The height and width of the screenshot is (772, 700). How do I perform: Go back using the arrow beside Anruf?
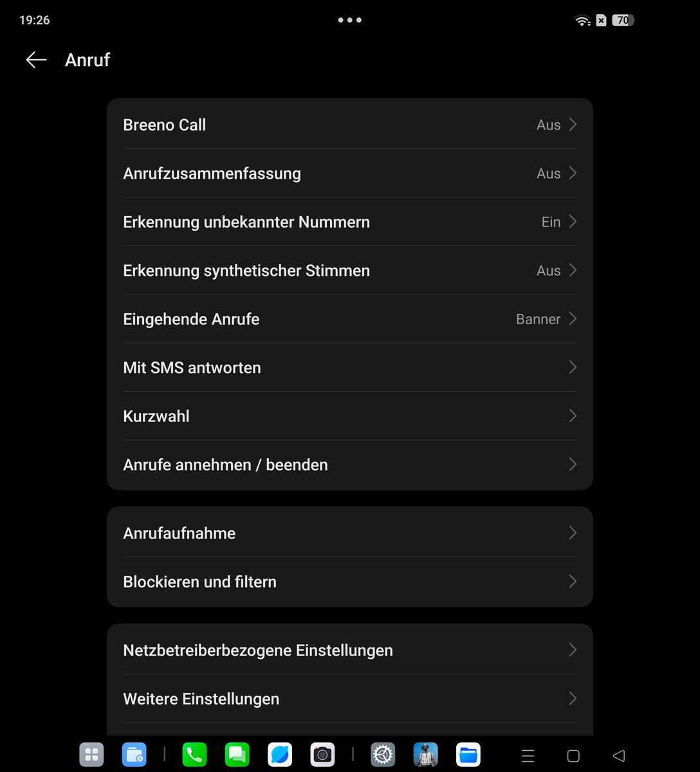coord(36,60)
